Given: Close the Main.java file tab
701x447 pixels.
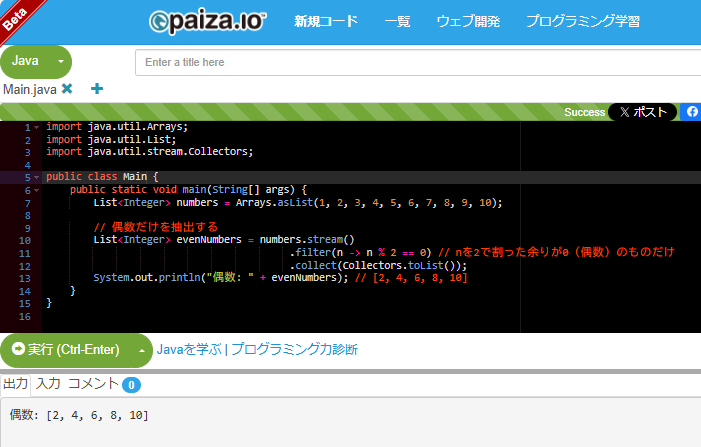Looking at the screenshot, I should (67, 89).
